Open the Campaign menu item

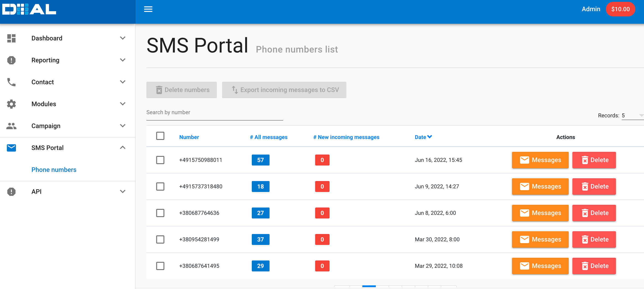46,126
